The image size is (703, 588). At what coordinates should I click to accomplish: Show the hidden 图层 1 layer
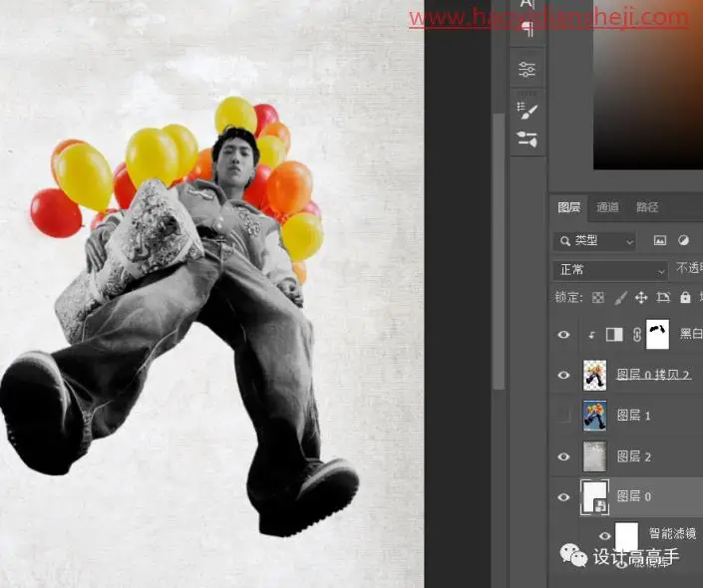(x=563, y=416)
